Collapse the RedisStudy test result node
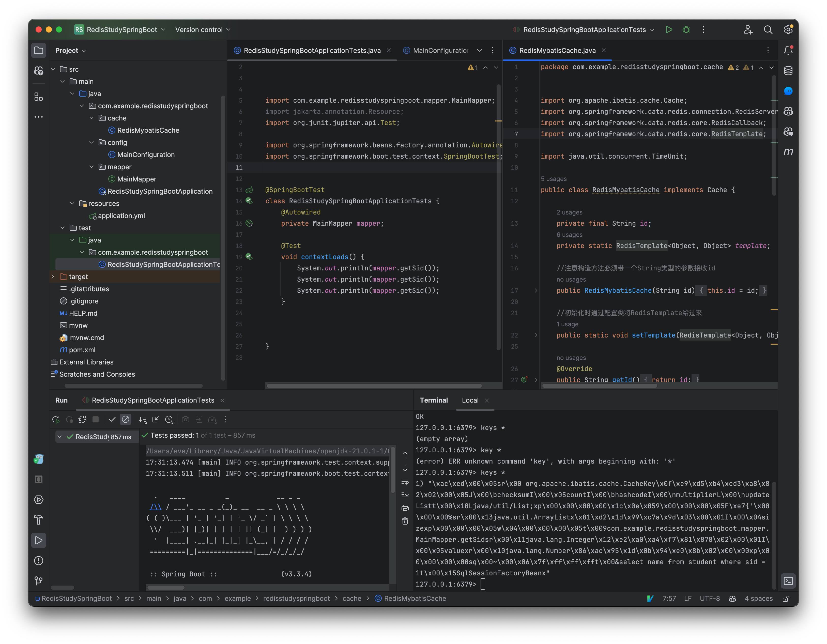The width and height of the screenshot is (827, 644). tap(59, 437)
